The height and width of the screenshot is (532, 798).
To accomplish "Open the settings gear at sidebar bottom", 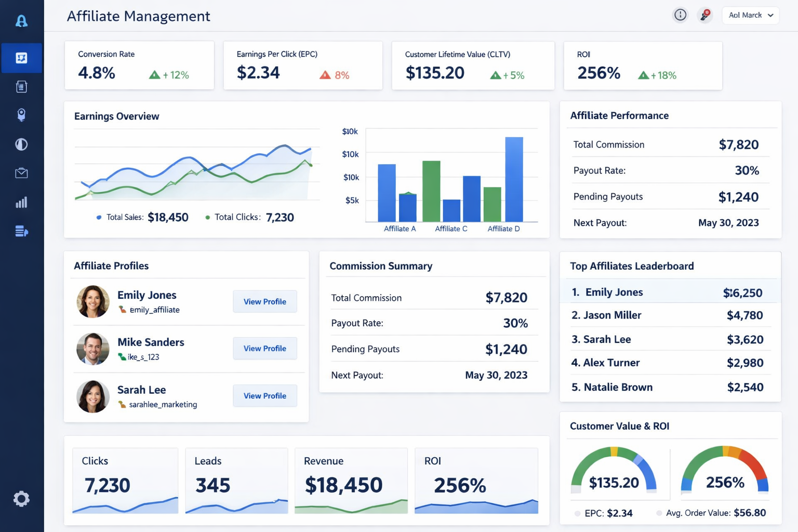I will click(x=21, y=499).
